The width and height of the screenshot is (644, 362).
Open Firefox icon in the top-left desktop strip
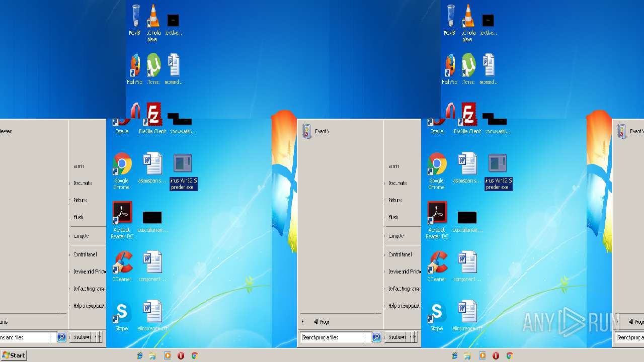pyautogui.click(x=135, y=69)
